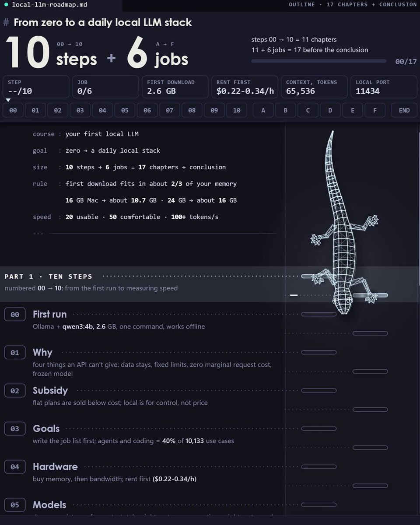Click the 02 badge beside Subsidy
This screenshot has width=420, height=525.
point(15,391)
